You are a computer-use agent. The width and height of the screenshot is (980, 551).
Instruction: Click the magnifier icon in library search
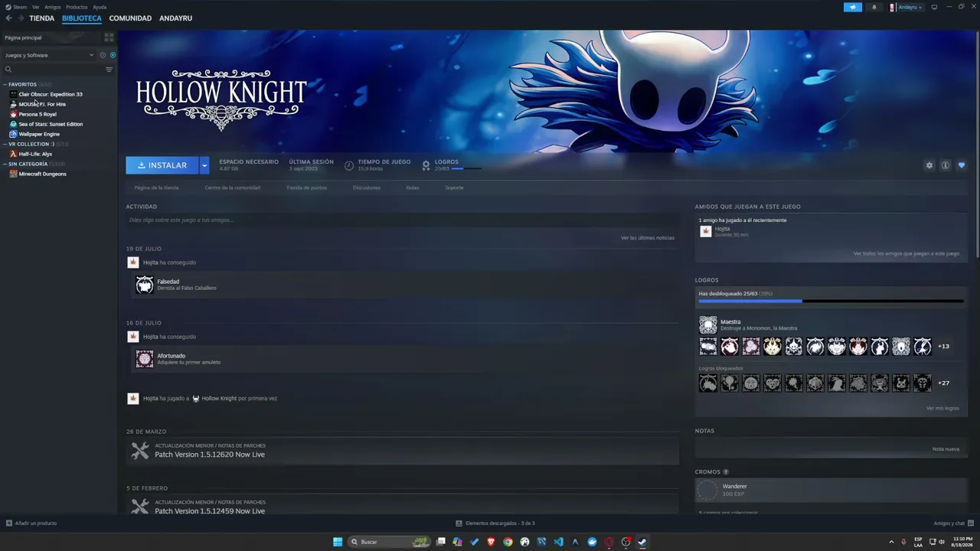(x=8, y=70)
